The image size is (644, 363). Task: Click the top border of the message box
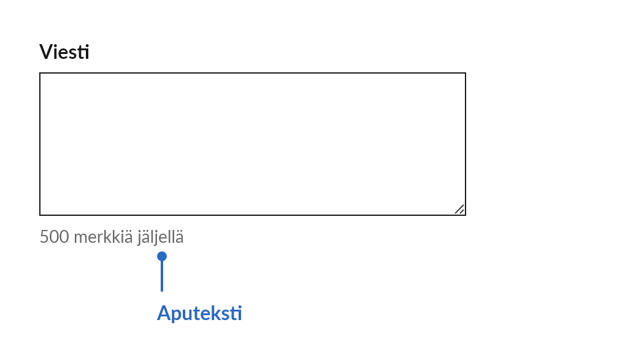253,72
